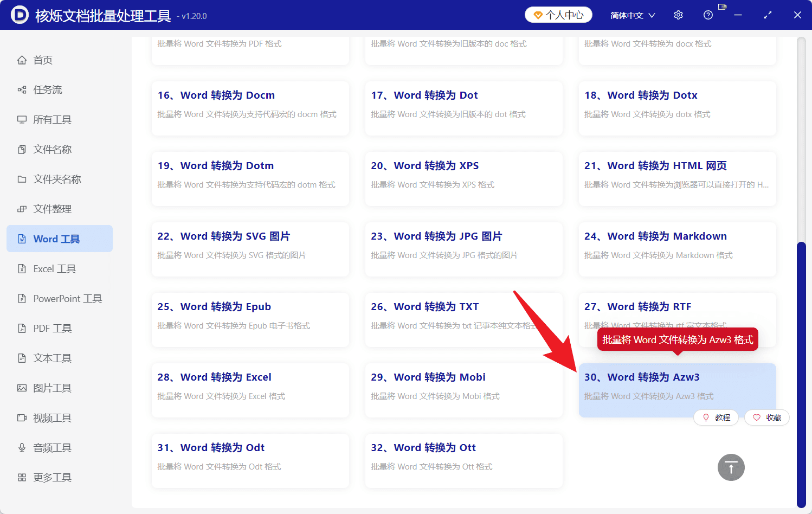Open the help question mark icon
This screenshot has width=812, height=514.
click(x=708, y=15)
